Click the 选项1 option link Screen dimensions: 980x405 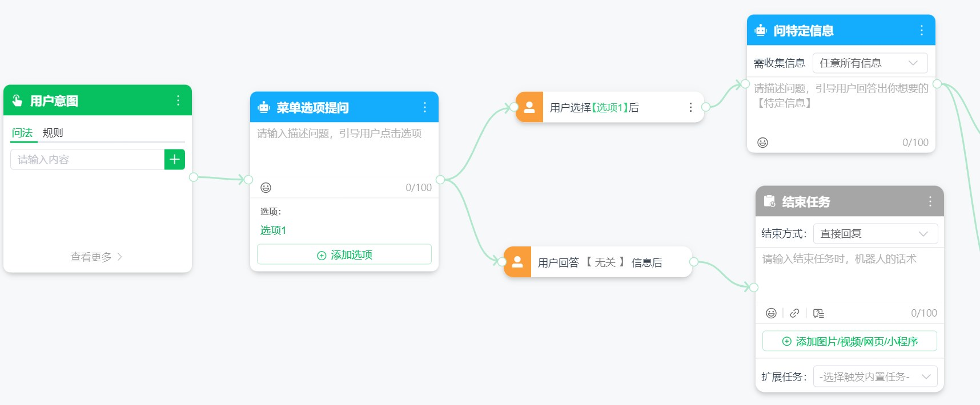pos(273,230)
